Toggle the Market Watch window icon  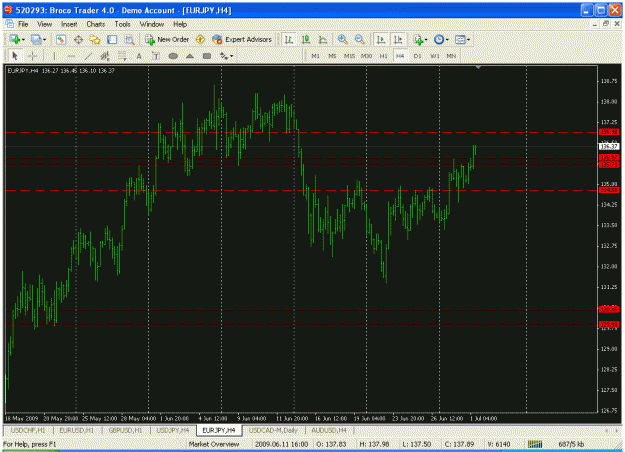pyautogui.click(x=61, y=39)
